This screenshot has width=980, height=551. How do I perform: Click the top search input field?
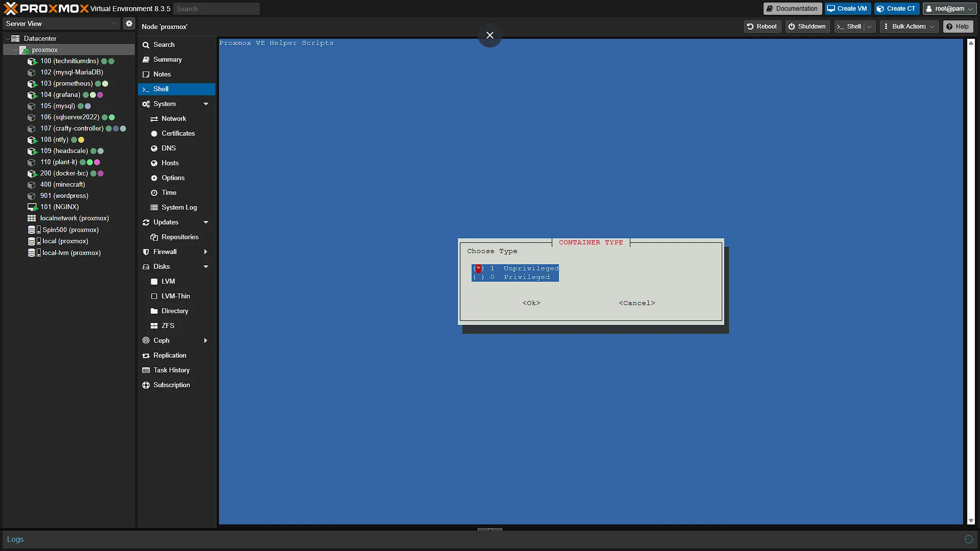(216, 9)
